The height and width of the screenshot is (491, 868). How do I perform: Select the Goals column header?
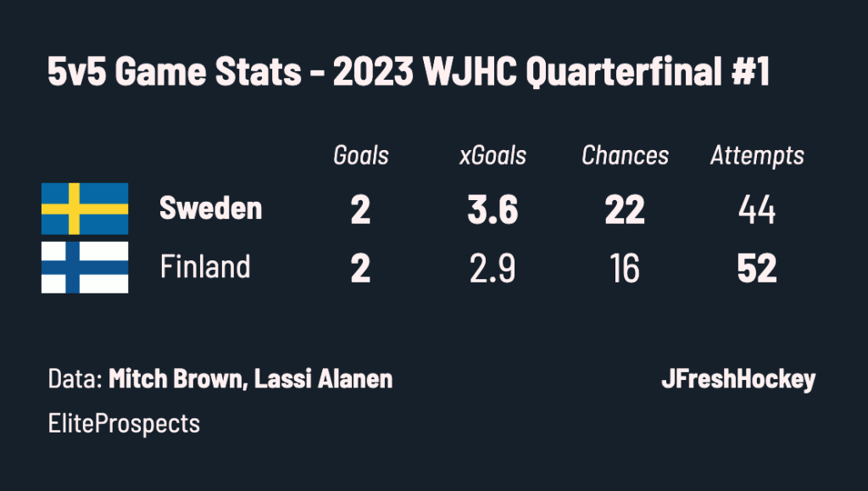(361, 155)
